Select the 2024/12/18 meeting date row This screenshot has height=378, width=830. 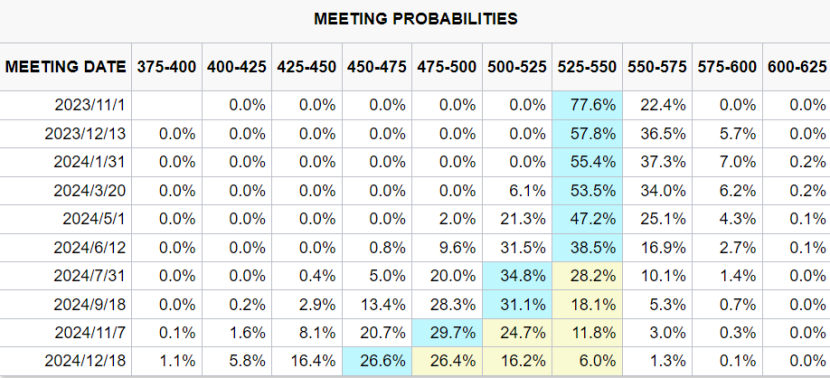[415, 361]
